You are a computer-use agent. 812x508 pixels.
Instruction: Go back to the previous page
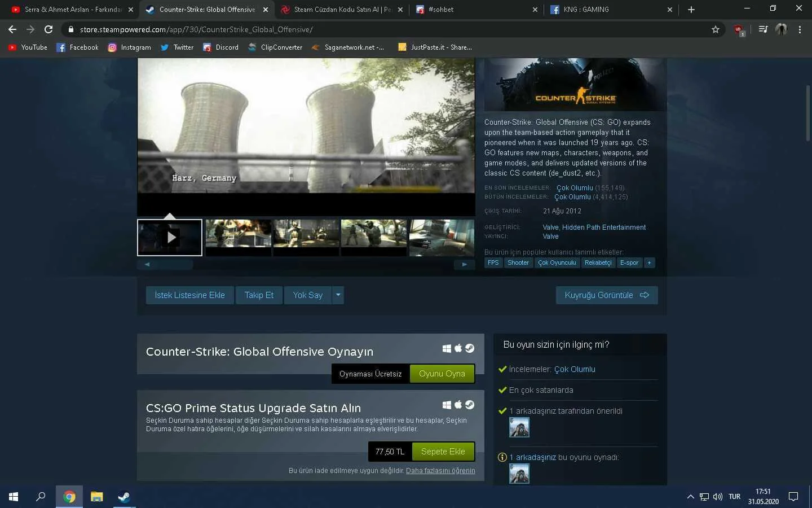(x=12, y=29)
